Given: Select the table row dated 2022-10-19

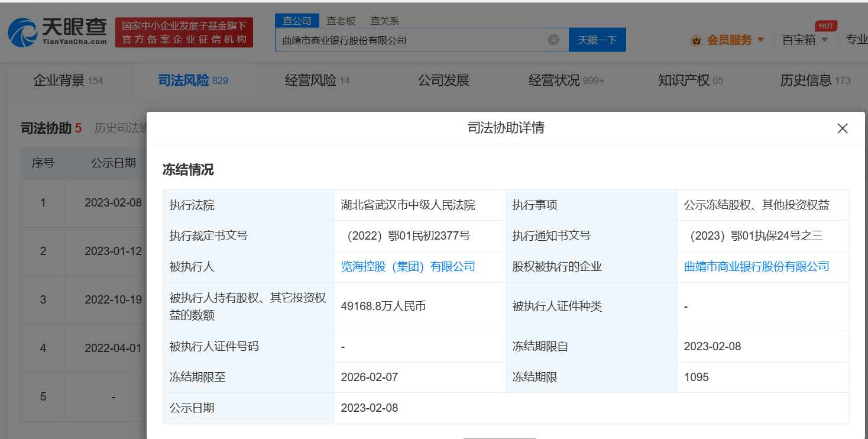Looking at the screenshot, I should pos(84,300).
